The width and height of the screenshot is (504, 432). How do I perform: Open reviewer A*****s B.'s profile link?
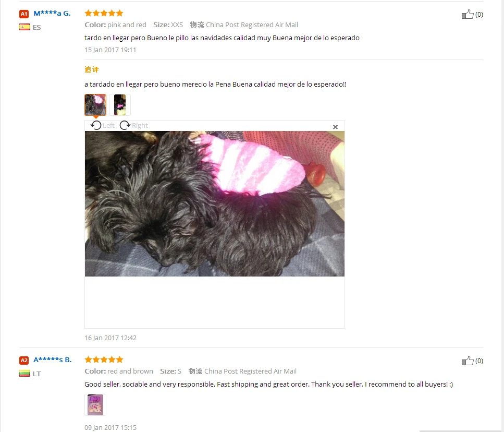tap(53, 359)
